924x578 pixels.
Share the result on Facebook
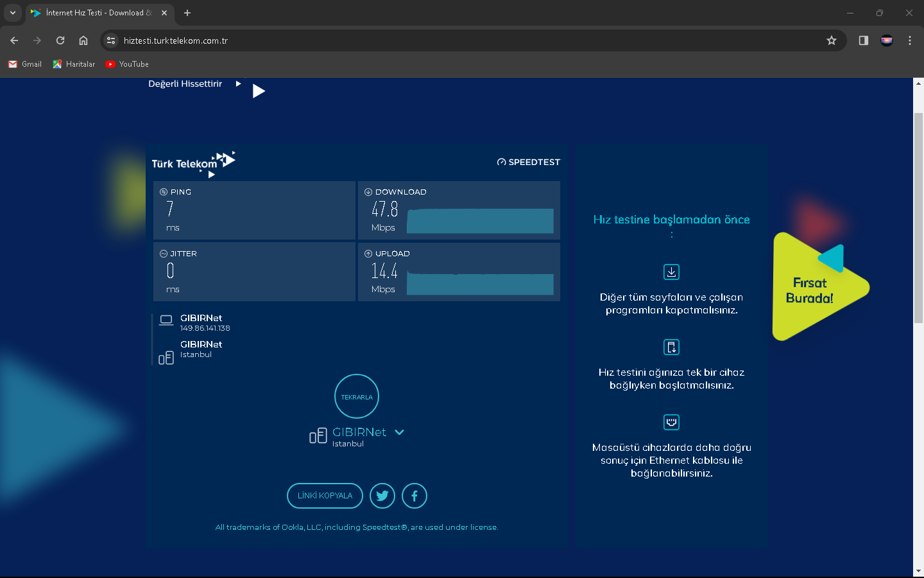415,496
